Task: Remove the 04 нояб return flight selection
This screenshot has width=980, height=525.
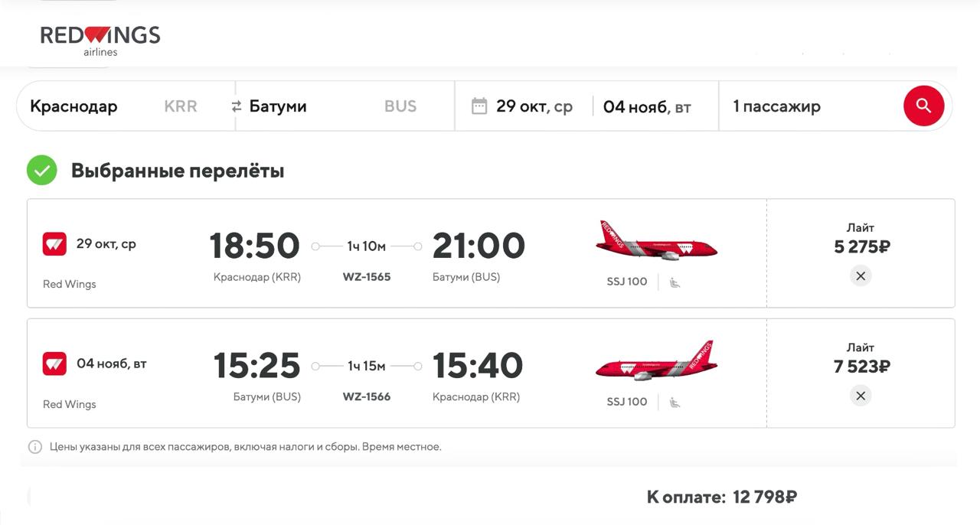Action: click(861, 396)
